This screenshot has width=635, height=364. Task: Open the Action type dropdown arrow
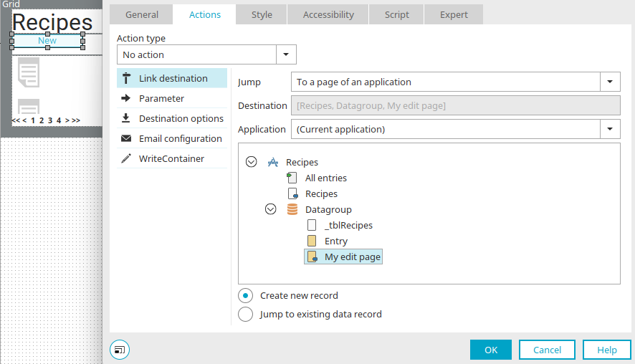286,54
